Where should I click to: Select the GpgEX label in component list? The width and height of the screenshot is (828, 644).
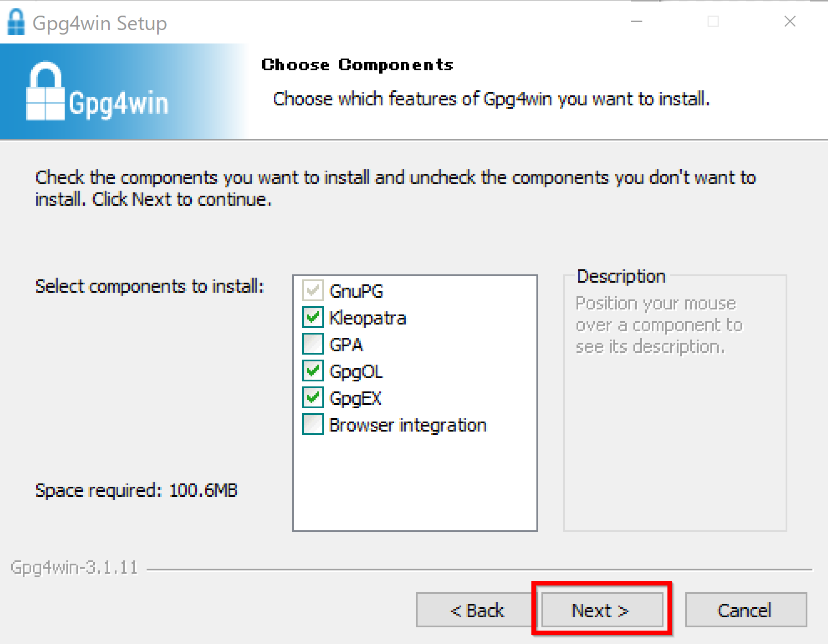[355, 398]
